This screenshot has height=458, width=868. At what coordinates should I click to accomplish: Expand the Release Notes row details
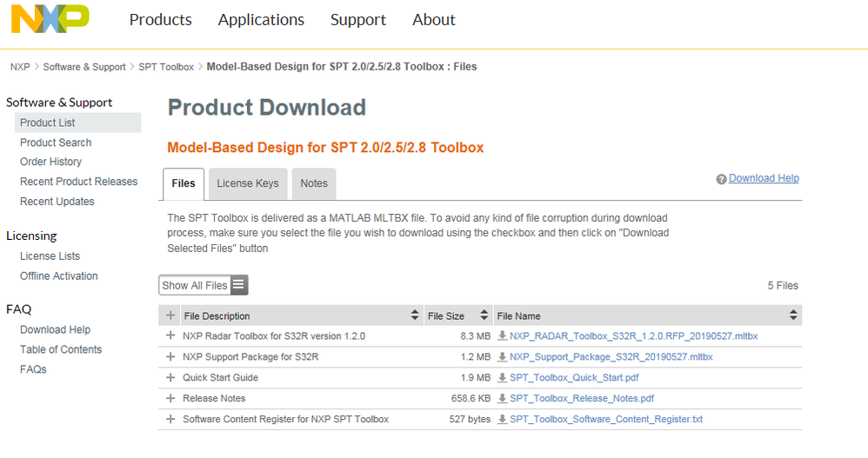(x=170, y=399)
